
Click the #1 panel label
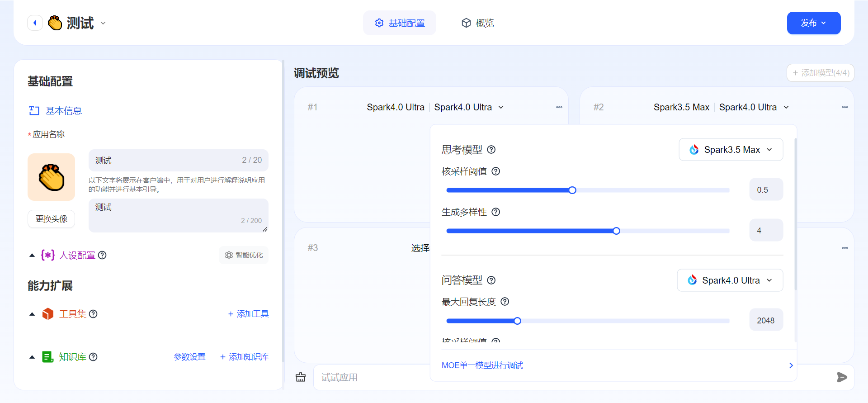click(x=312, y=107)
